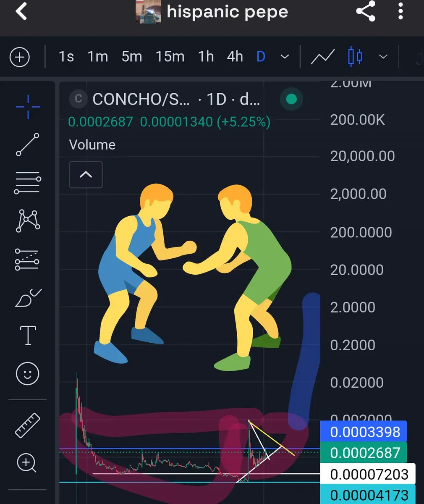This screenshot has width=424, height=504.
Task: Click the 2.0000 axis label
Action: 353,307
